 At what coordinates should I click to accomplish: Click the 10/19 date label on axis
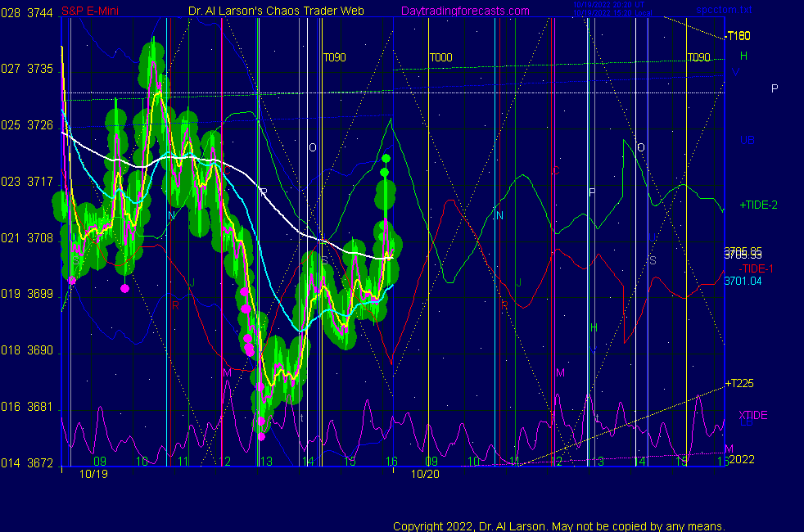click(x=93, y=474)
